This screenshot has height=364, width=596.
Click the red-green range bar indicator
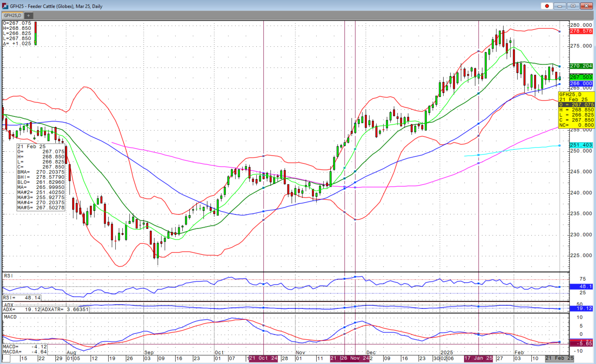click(x=36, y=33)
